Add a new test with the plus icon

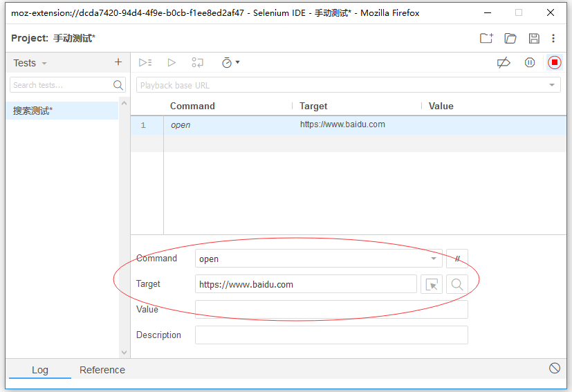(x=118, y=62)
